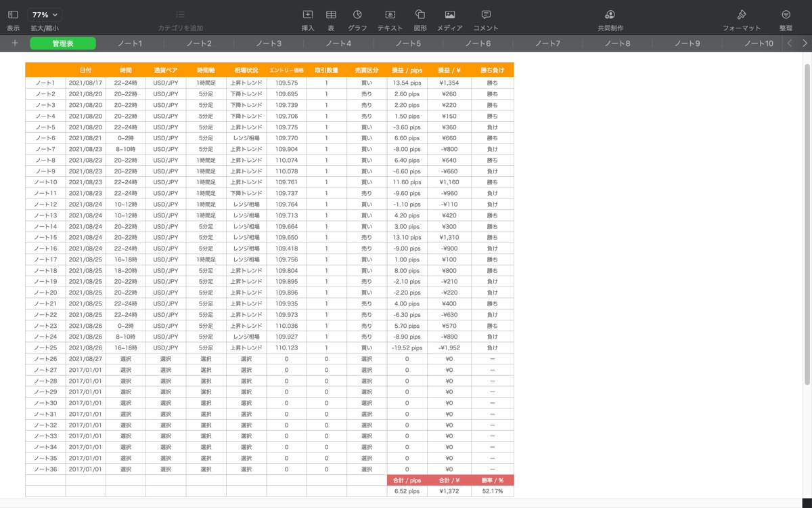
Task: Select the ¥1,372 total cell
Action: point(449,491)
